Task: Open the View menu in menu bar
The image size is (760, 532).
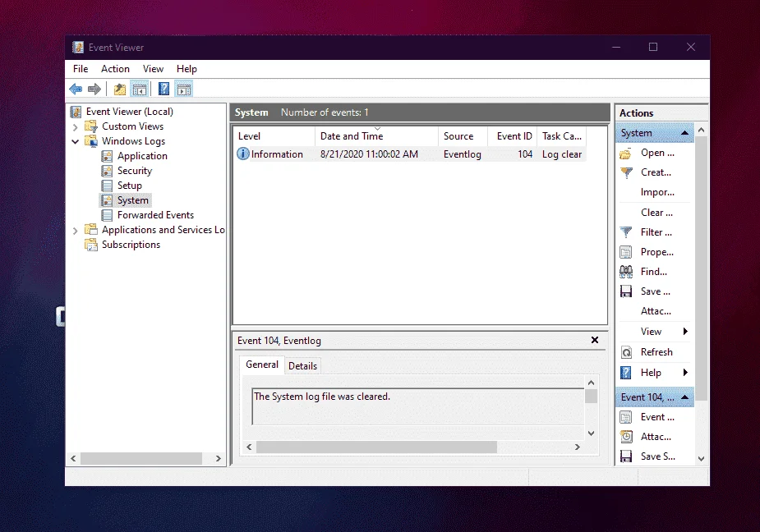Action: 153,69
